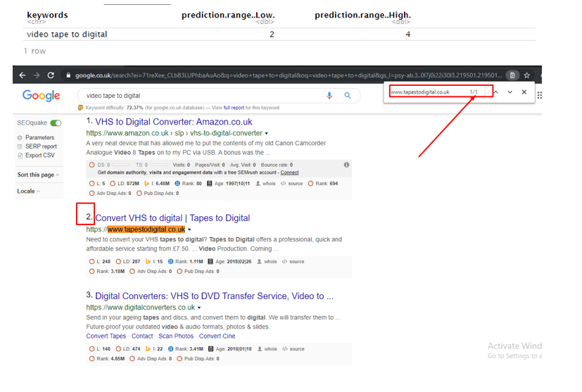Click Age 1997|10|11 in Amazon result
The width and height of the screenshot is (582, 392).
click(x=228, y=184)
